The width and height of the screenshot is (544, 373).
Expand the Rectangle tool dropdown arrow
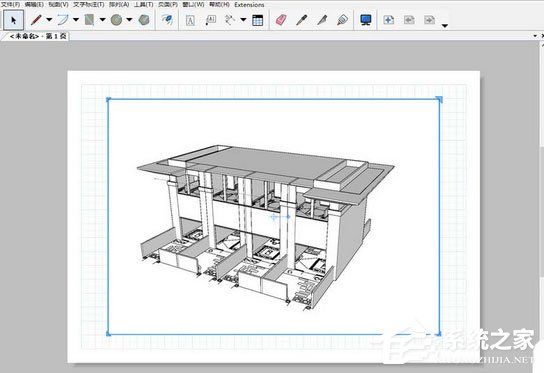pyautogui.click(x=102, y=20)
